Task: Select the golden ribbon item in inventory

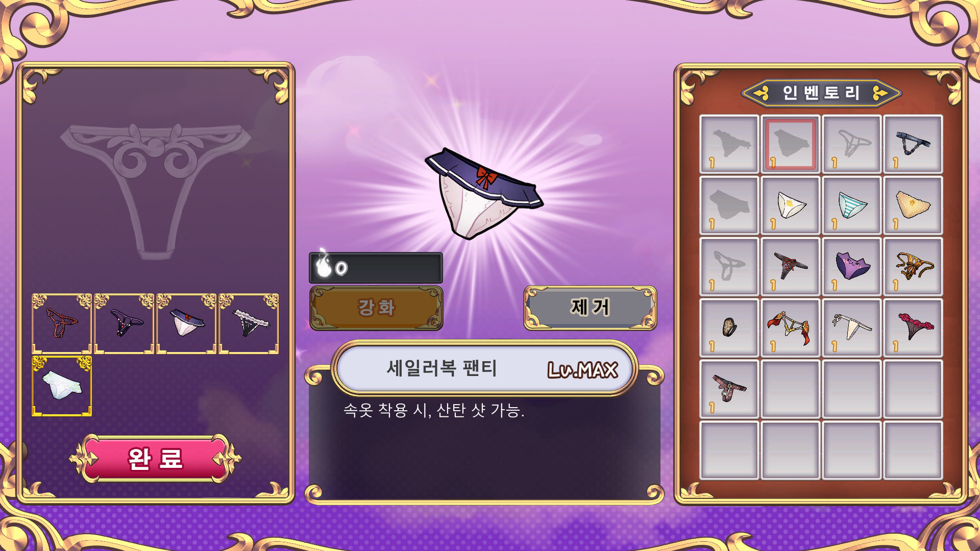Action: pyautogui.click(x=913, y=267)
